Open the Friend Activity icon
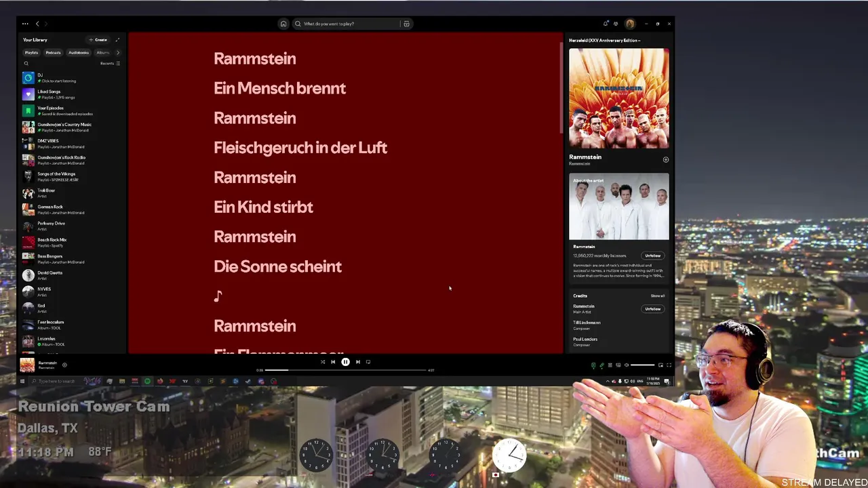Image resolution: width=868 pixels, height=488 pixels. pyautogui.click(x=616, y=24)
